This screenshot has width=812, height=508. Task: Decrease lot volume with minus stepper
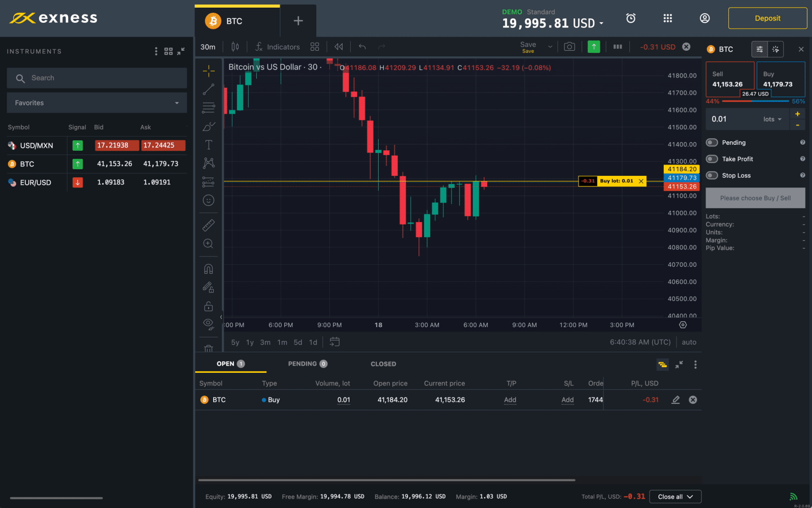(798, 125)
